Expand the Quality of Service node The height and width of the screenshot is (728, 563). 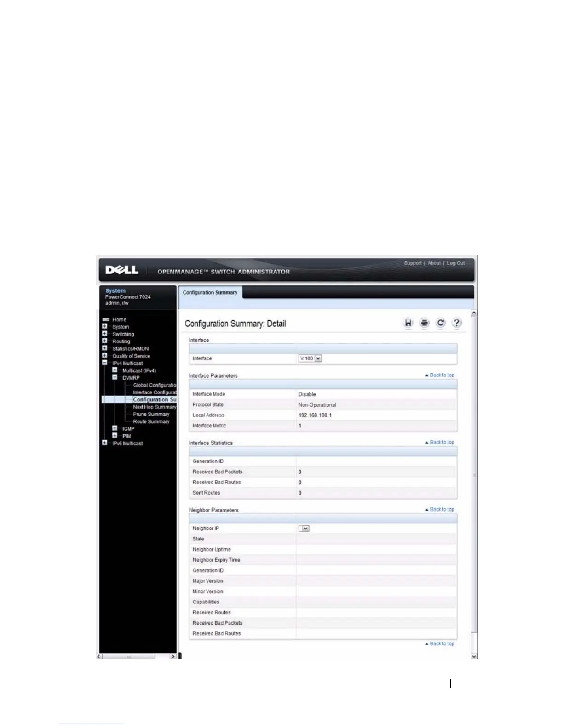(104, 355)
